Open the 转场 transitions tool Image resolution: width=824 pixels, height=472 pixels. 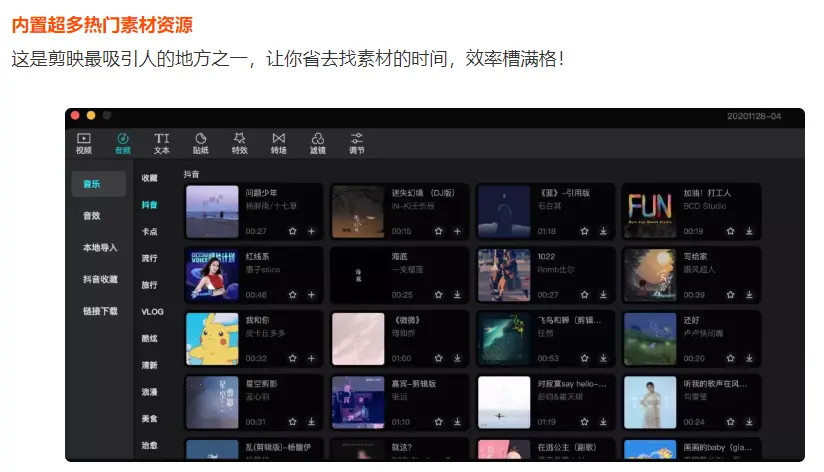coord(279,143)
